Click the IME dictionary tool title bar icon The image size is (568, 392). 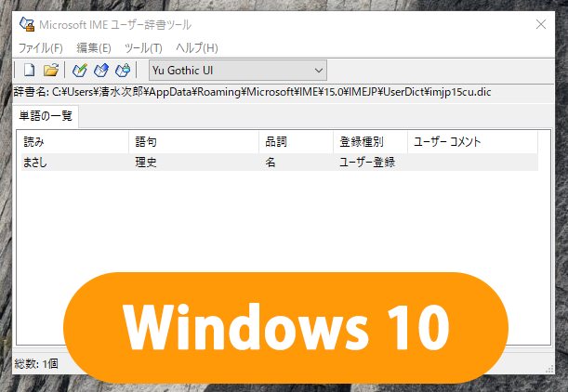click(x=27, y=24)
